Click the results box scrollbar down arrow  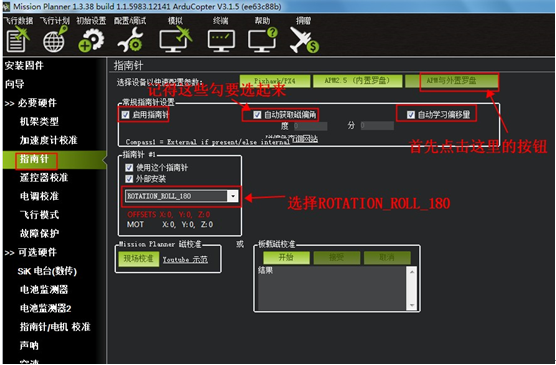[x=412, y=305]
